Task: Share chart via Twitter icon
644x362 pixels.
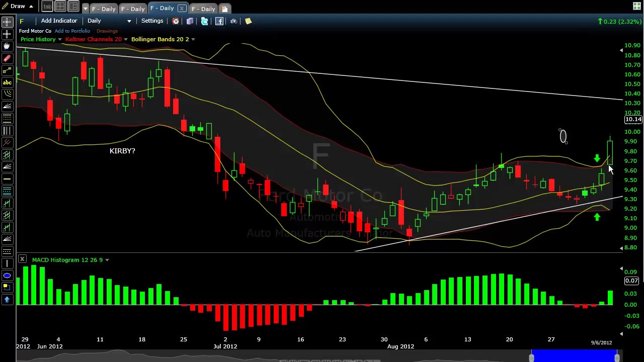Action: pos(204,21)
